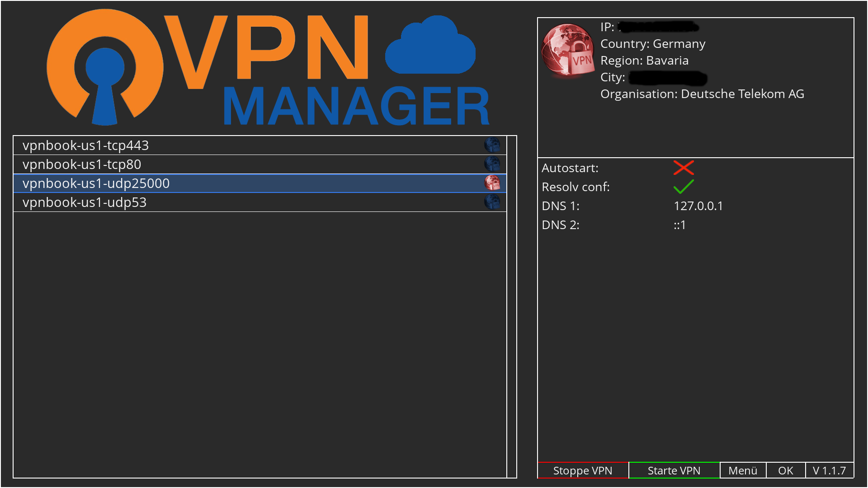Click globe icon beside vpnbook-us1-udp53
This screenshot has height=488, width=868.
click(492, 202)
